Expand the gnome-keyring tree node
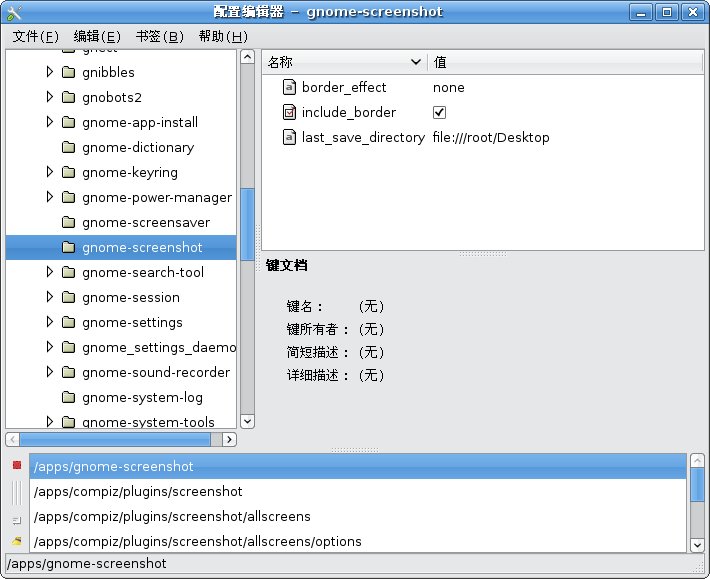This screenshot has width=710, height=579. click(50, 172)
